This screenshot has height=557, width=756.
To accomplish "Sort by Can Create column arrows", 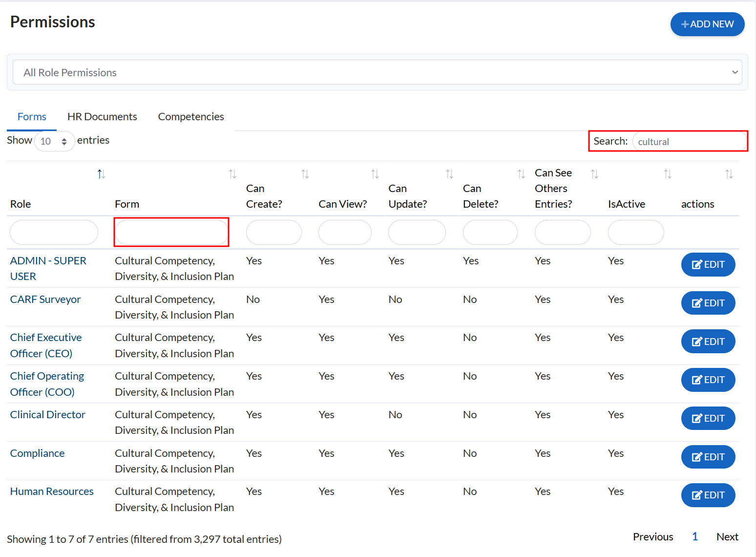I will pyautogui.click(x=305, y=174).
